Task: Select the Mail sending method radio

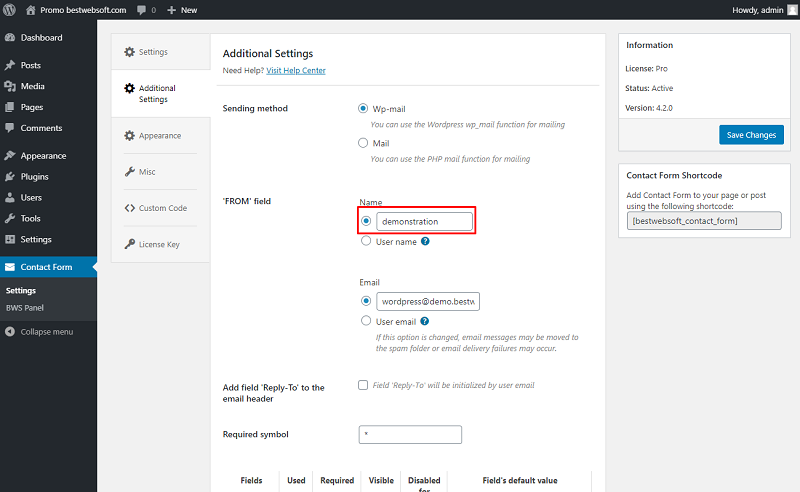Action: pos(363,143)
